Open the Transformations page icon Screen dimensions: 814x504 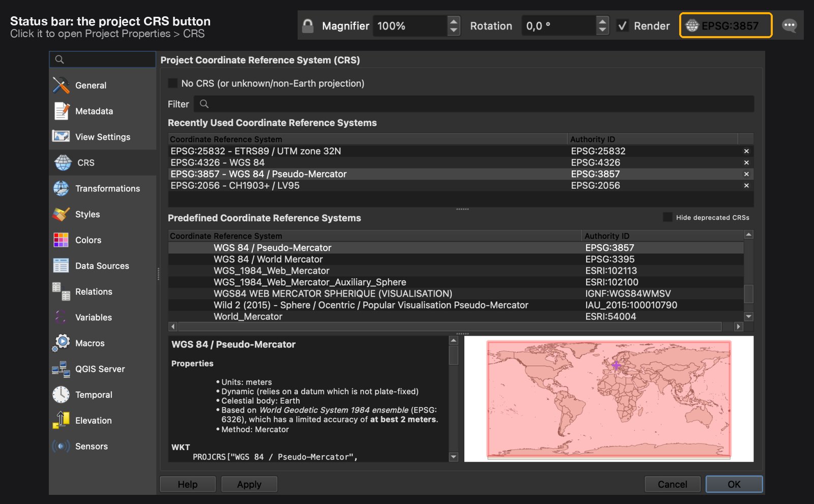(x=61, y=188)
